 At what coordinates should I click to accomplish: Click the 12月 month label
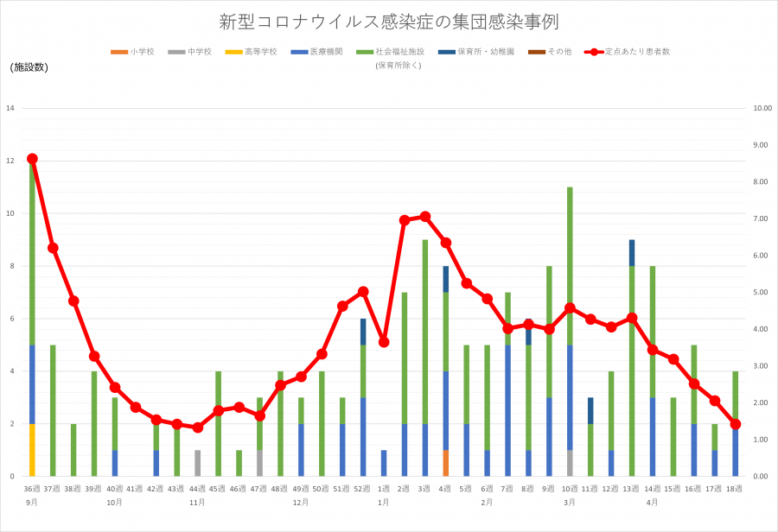(x=301, y=503)
